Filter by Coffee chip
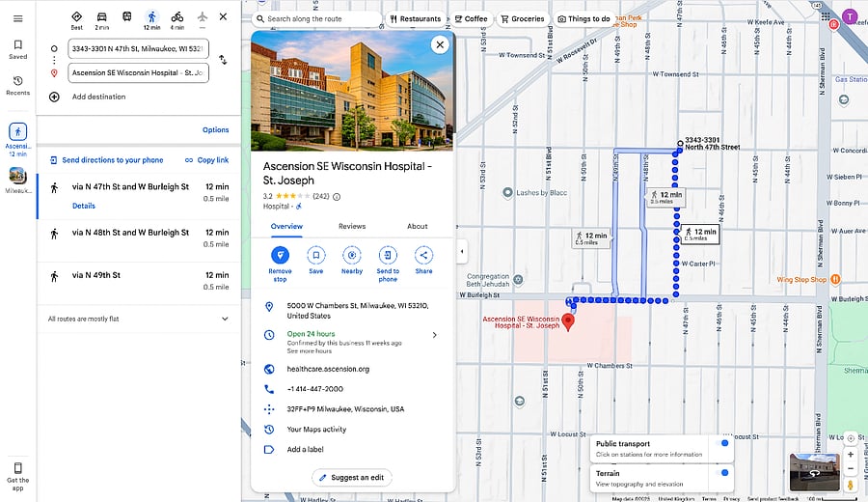Image resolution: width=868 pixels, height=502 pixels. 471,19
